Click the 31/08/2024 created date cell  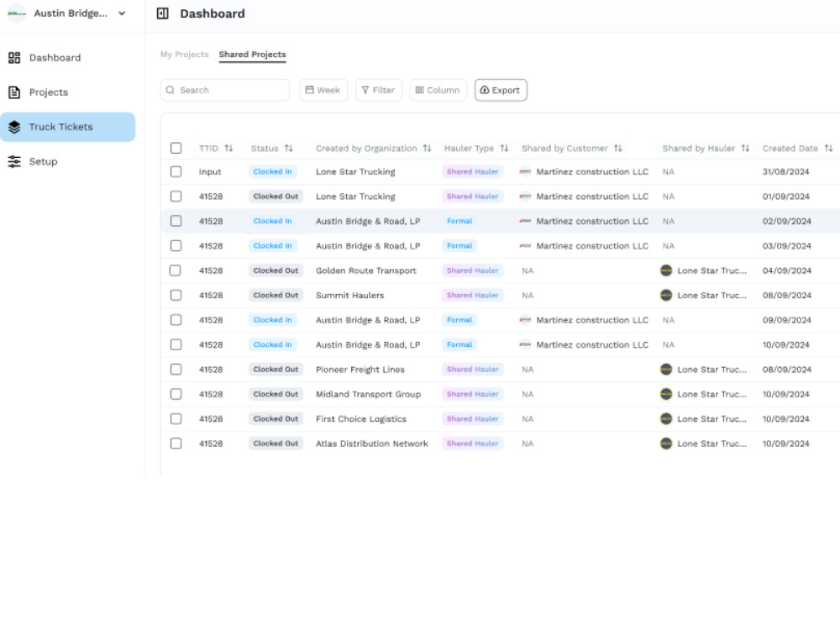pyautogui.click(x=786, y=172)
